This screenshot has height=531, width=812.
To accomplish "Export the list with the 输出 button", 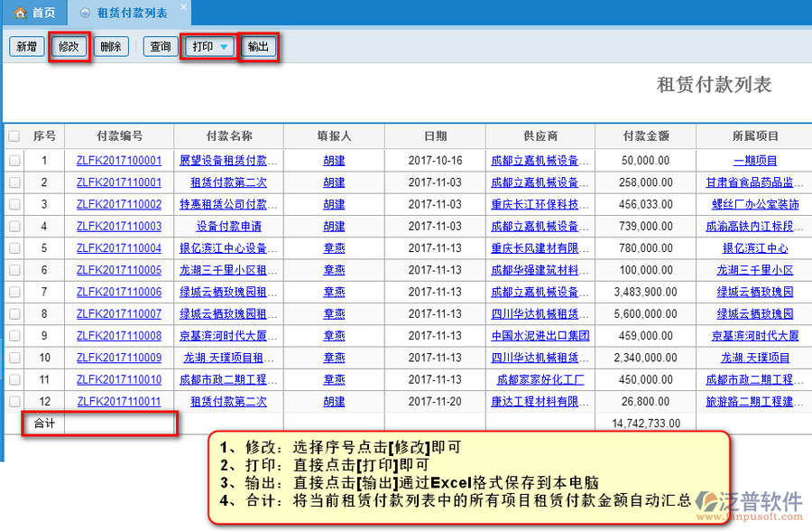I will coord(258,46).
